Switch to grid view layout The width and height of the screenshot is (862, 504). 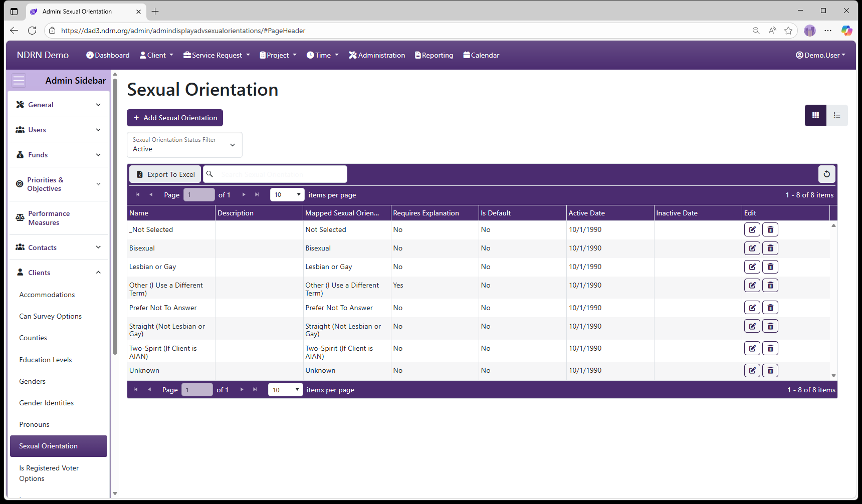tap(815, 115)
